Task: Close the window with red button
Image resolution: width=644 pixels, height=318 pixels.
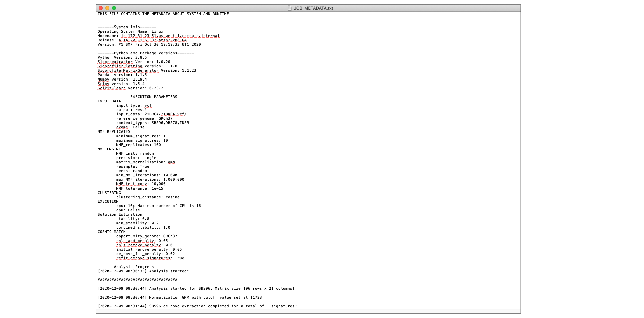Action: point(101,8)
